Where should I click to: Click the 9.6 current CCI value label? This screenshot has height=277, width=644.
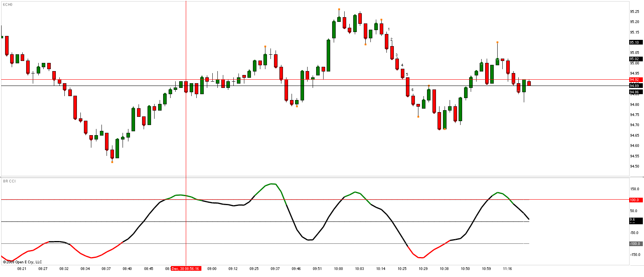point(635,220)
